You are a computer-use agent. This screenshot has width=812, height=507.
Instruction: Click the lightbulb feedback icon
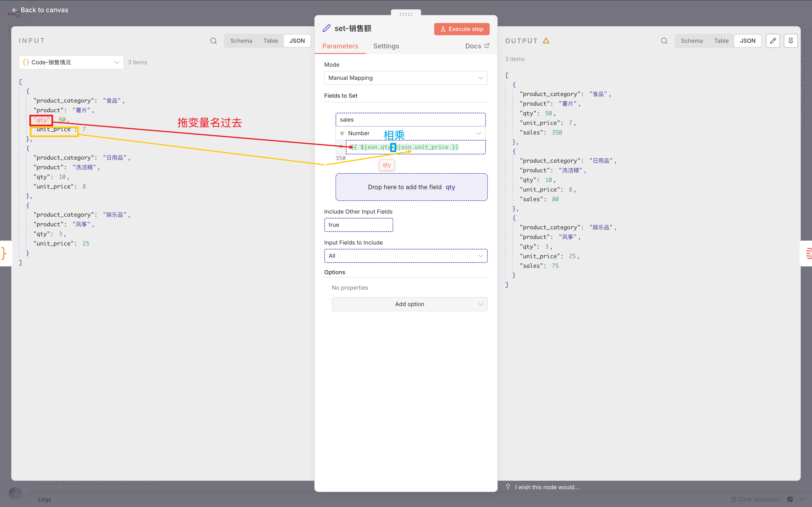(508, 487)
